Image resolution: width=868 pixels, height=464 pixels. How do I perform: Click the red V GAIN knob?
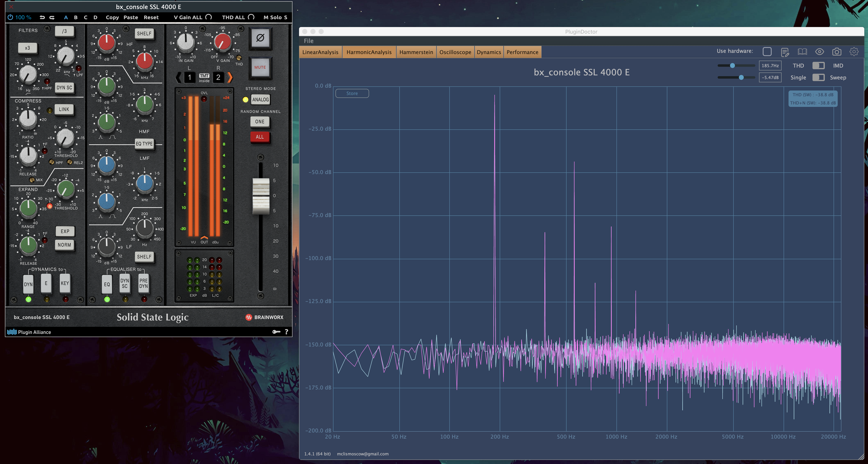tap(223, 42)
